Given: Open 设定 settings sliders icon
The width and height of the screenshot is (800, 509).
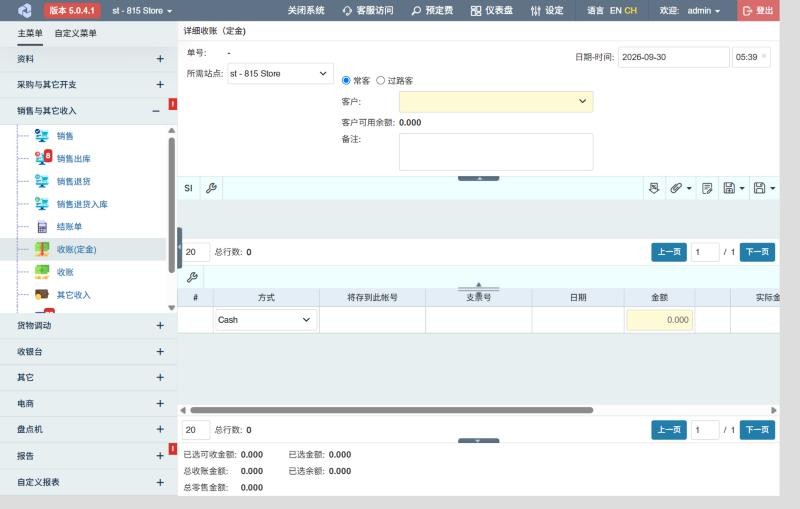Looking at the screenshot, I should tap(535, 11).
